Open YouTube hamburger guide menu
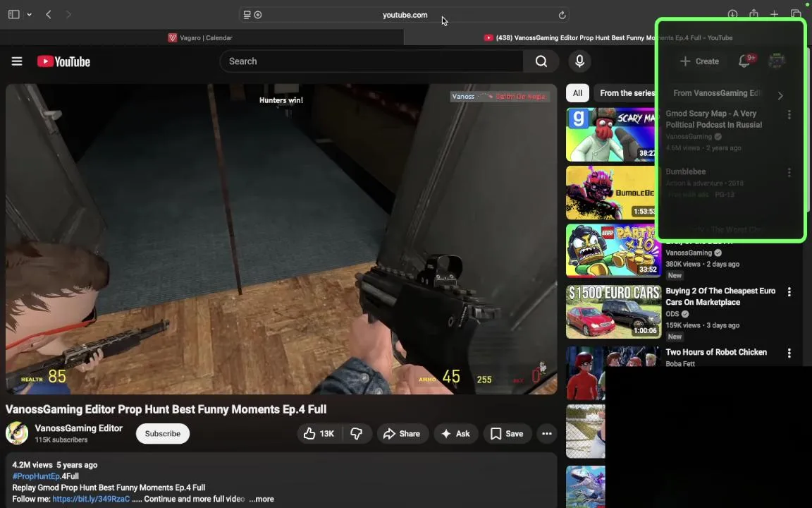The image size is (812, 508). [17, 61]
